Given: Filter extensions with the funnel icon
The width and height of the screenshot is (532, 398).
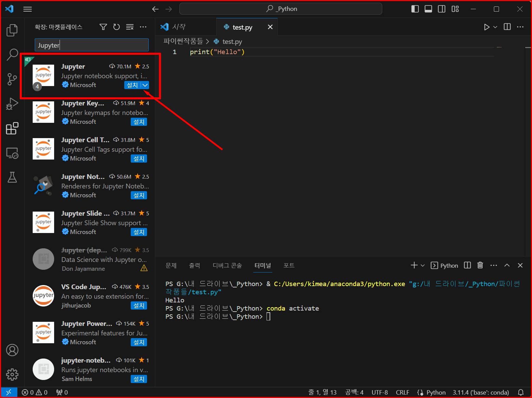Looking at the screenshot, I should coord(103,27).
